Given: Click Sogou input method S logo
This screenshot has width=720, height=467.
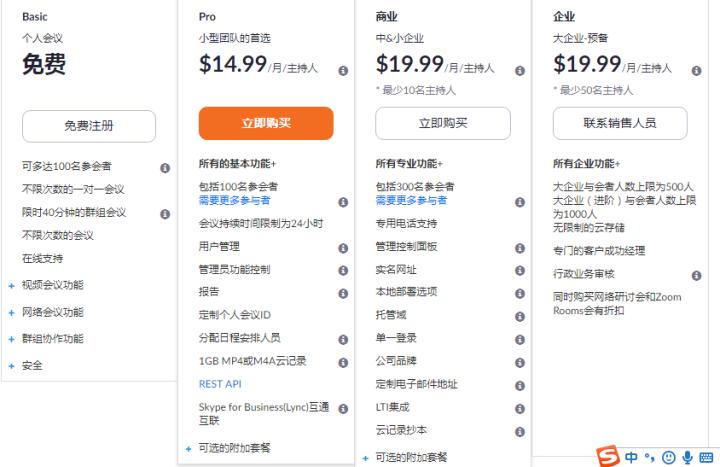Looking at the screenshot, I should [608, 456].
